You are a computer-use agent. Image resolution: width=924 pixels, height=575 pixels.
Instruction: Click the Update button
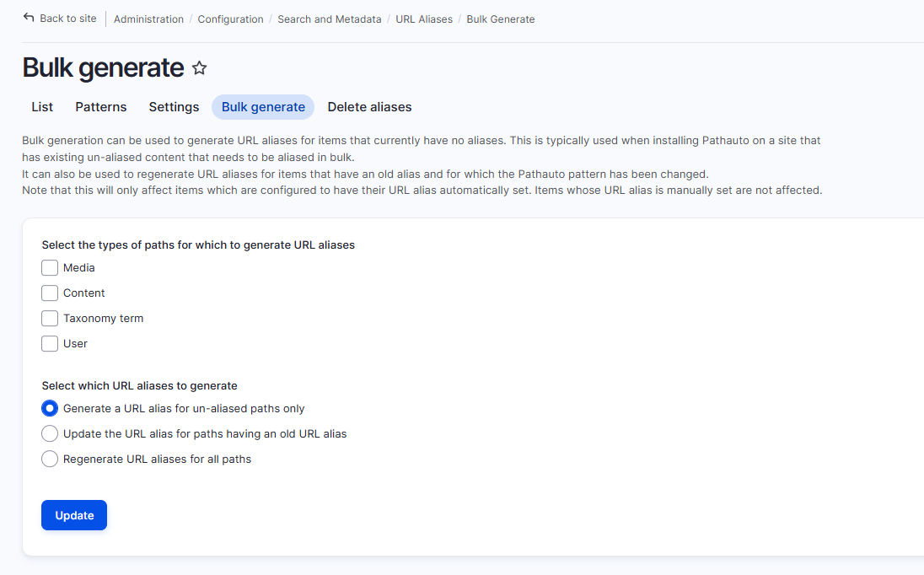point(74,515)
